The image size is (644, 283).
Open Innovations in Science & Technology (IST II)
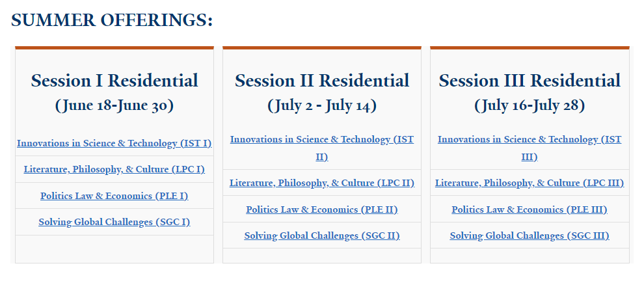[x=321, y=140]
